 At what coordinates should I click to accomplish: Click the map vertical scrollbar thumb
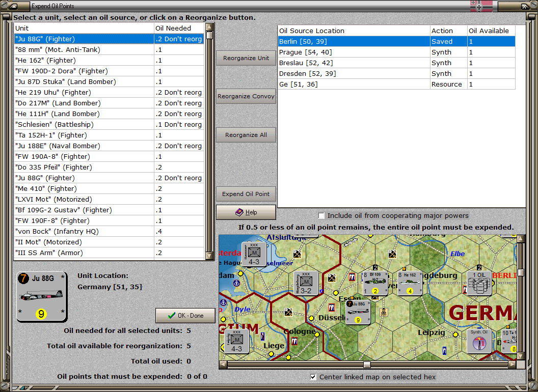[521, 272]
